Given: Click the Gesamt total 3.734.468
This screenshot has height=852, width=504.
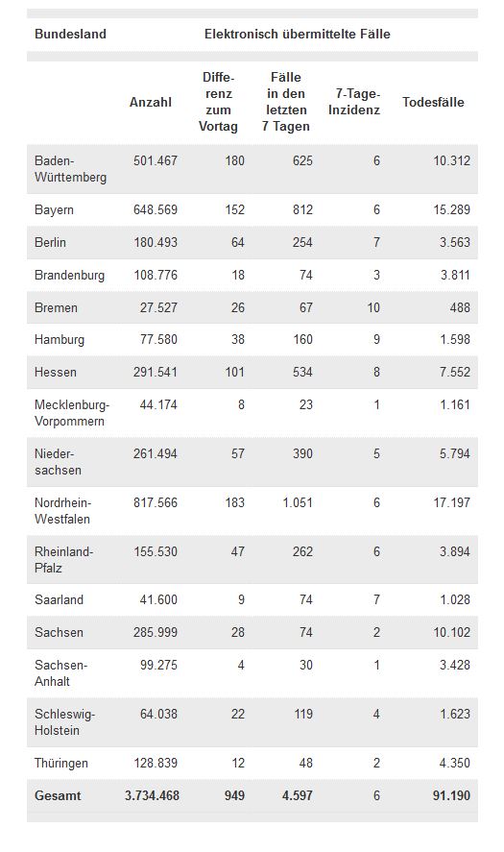Looking at the screenshot, I should click(152, 795).
